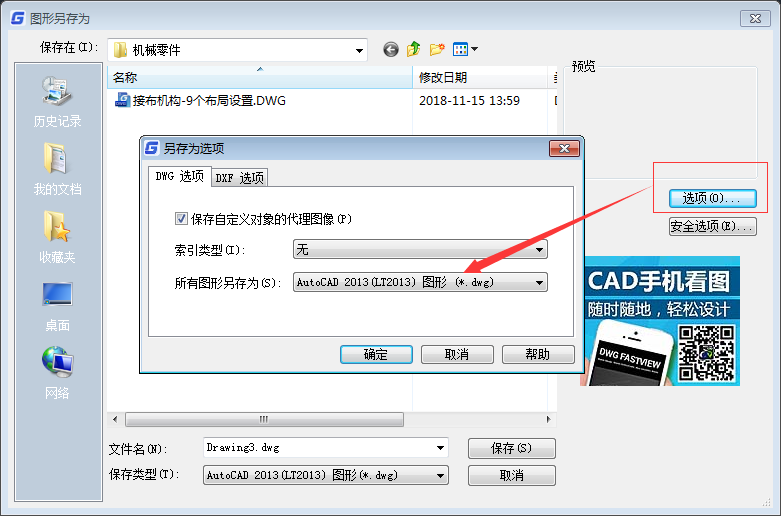The image size is (781, 516).
Task: Expand the 索引类型 dropdown
Action: tap(420, 250)
